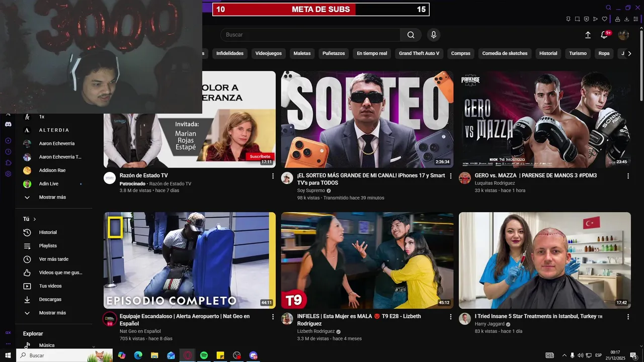Click the Opera pin toolbar icon
The width and height of the screenshot is (644, 362).
click(568, 19)
